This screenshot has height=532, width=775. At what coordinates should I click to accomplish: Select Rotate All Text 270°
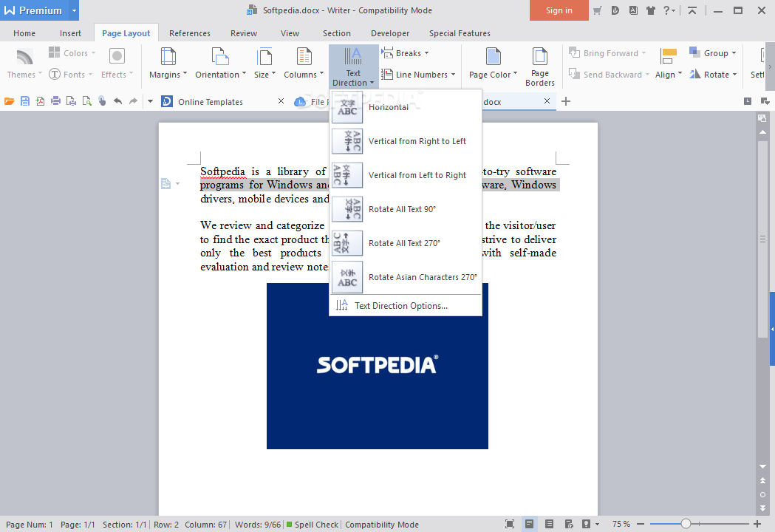click(406, 243)
